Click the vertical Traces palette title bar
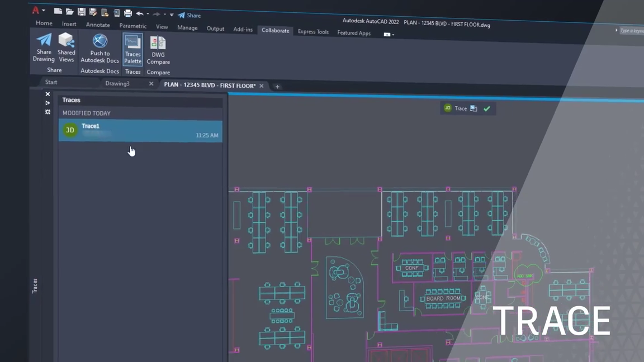The height and width of the screenshot is (362, 644). coord(35,285)
